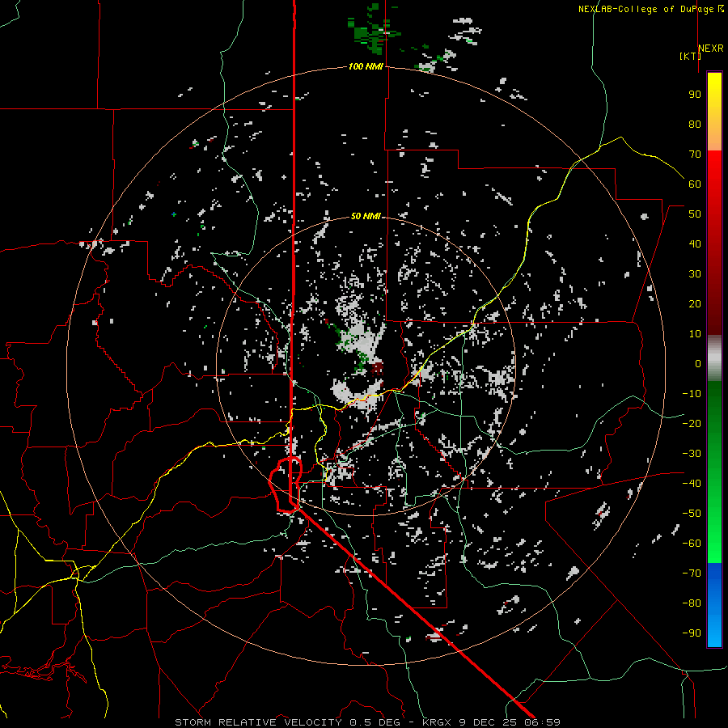The width and height of the screenshot is (728, 728).
Task: Click the 70 value on velocity scale
Action: (x=695, y=154)
